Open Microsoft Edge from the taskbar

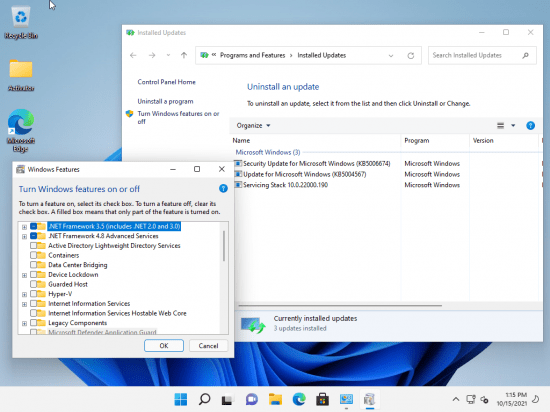(299, 399)
